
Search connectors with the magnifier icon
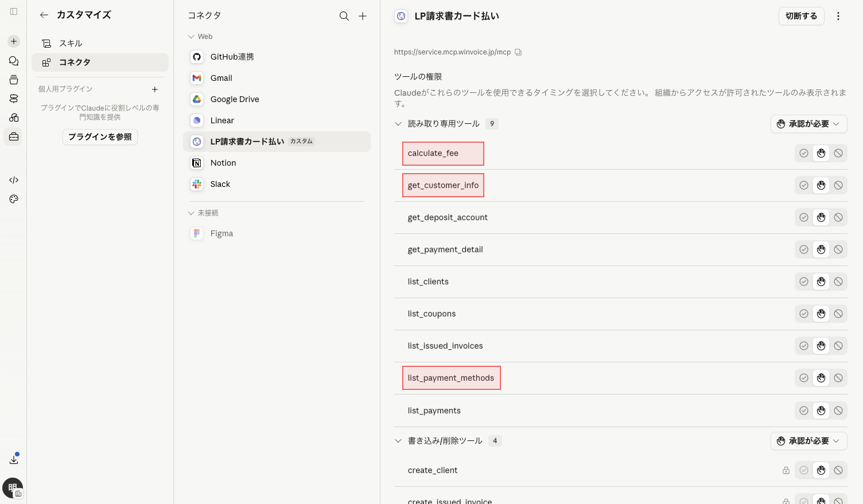click(344, 16)
